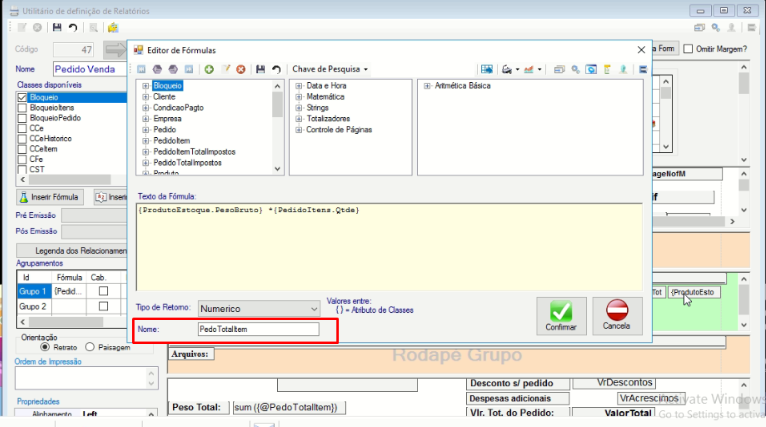The height and width of the screenshot is (427, 766).
Task: Click the rightmost blue panel icon in formula toolbar
Action: 643,69
